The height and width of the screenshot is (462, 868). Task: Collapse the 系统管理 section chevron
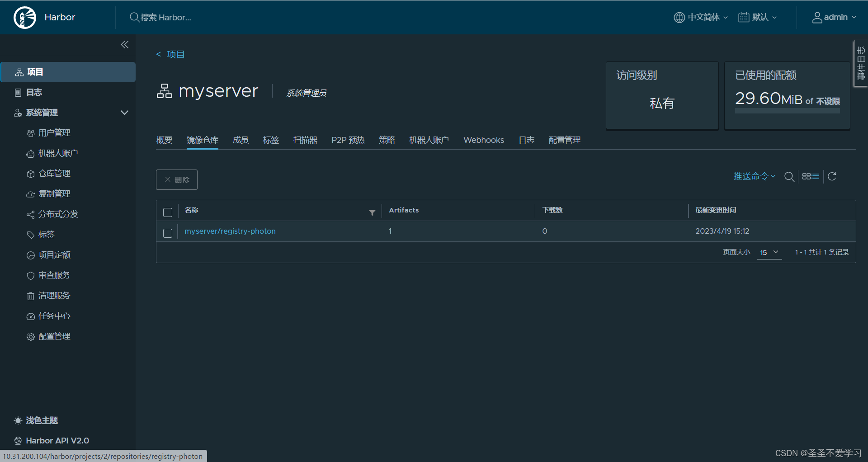coord(124,113)
